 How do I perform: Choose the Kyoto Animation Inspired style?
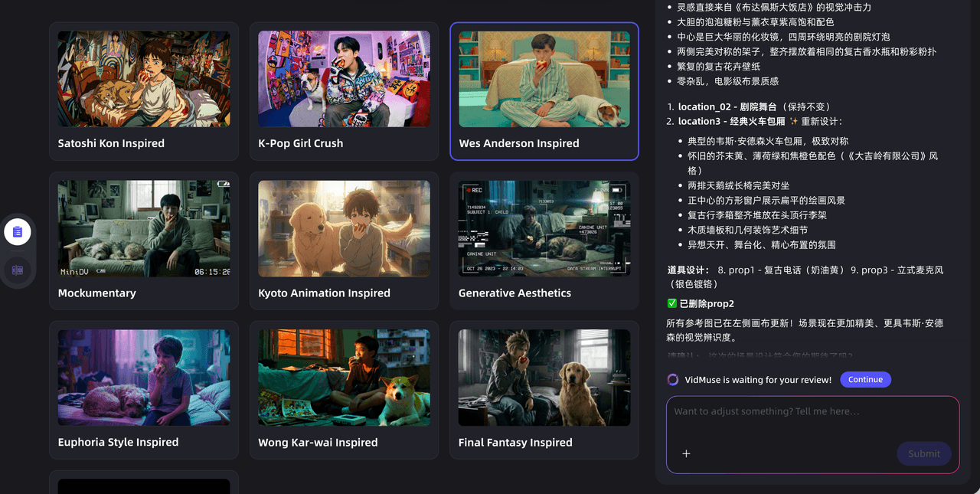(x=344, y=229)
